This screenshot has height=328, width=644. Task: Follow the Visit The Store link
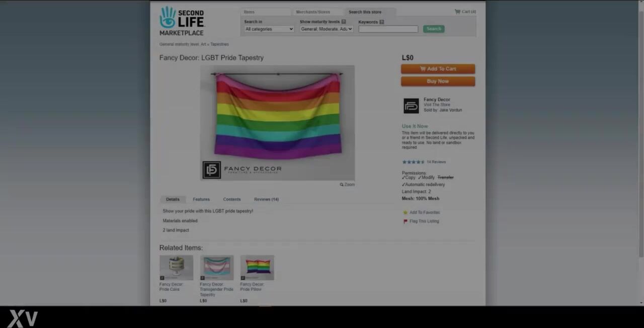(437, 105)
